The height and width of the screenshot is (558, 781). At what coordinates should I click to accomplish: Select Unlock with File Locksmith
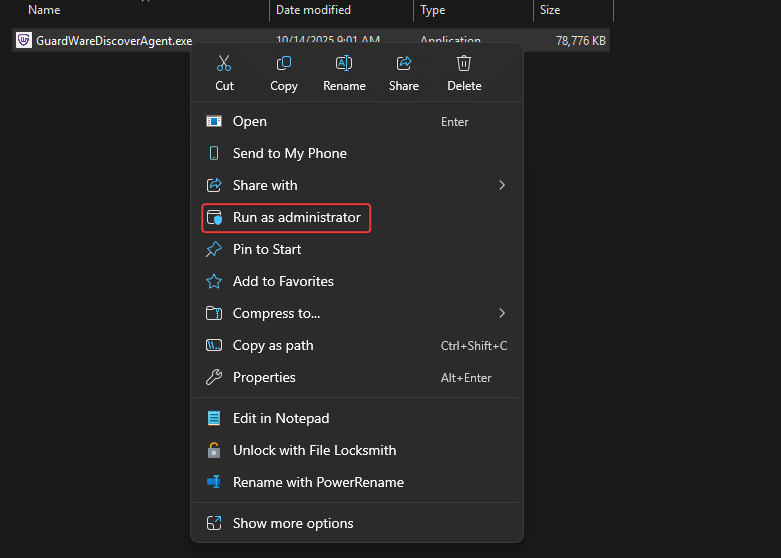314,450
